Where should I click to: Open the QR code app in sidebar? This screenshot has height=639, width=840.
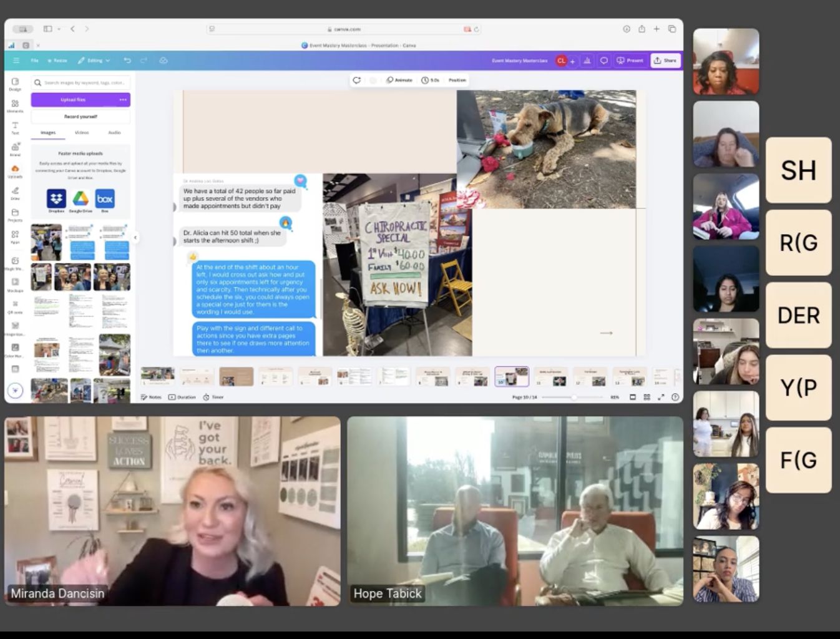[15, 307]
